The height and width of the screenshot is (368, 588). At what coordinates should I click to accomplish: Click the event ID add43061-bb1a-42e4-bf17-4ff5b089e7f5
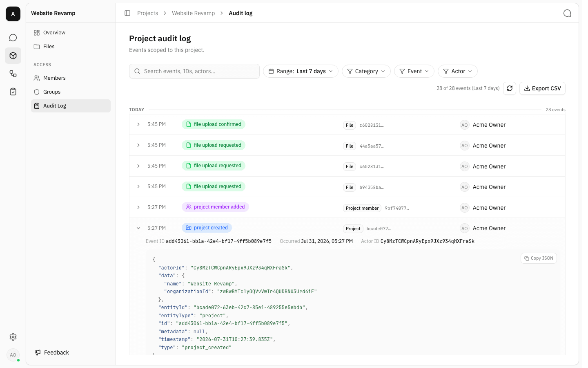click(218, 241)
